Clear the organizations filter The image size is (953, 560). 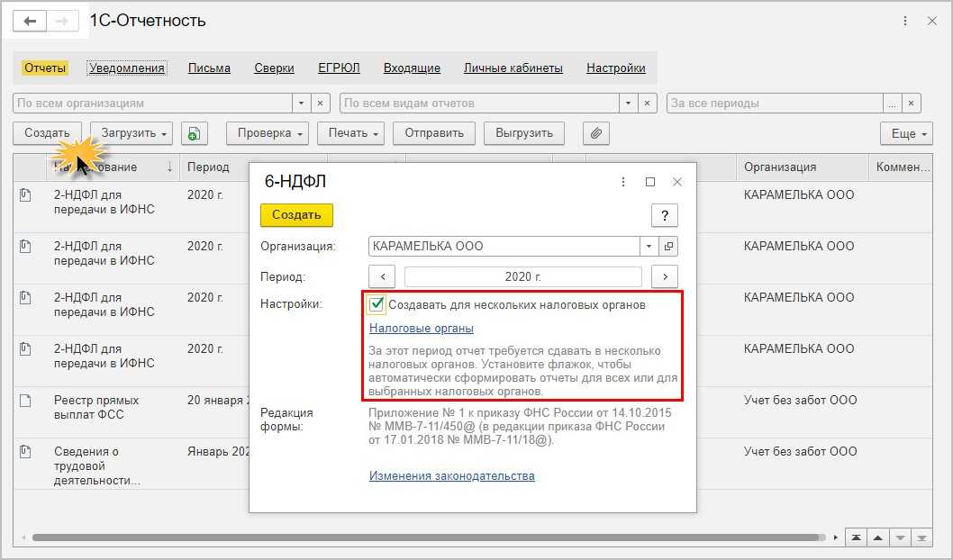322,104
